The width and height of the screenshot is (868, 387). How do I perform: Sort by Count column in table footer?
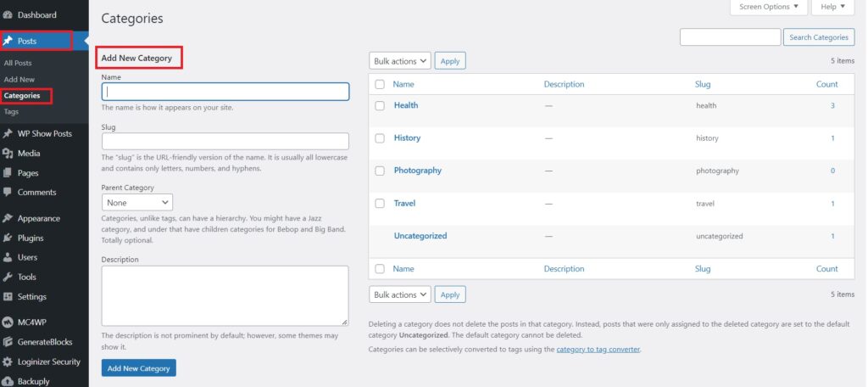(827, 269)
